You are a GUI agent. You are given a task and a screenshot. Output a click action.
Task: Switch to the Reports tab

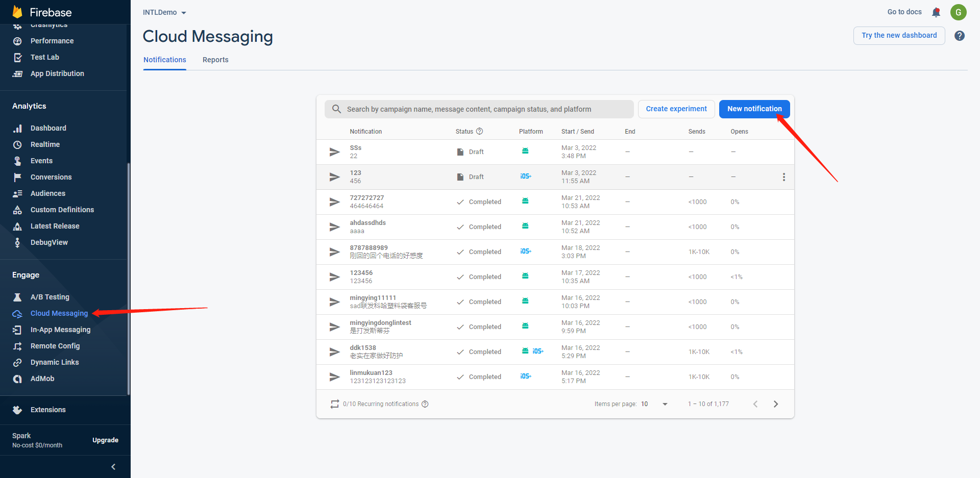(x=215, y=60)
